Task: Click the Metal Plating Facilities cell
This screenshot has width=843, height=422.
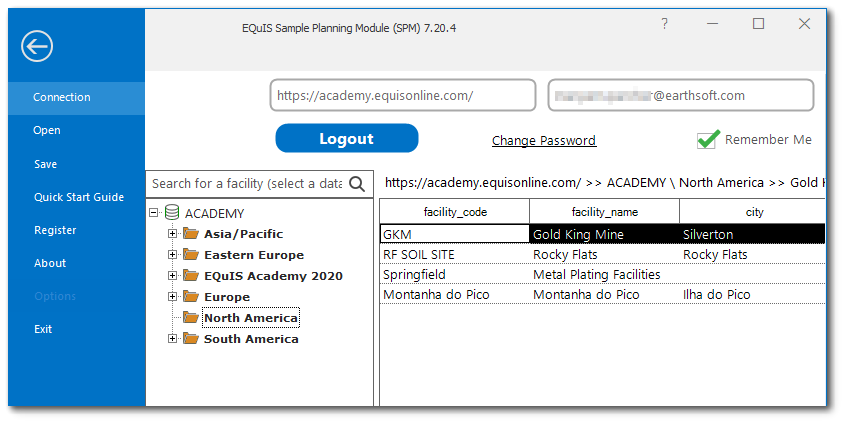Action: click(605, 274)
